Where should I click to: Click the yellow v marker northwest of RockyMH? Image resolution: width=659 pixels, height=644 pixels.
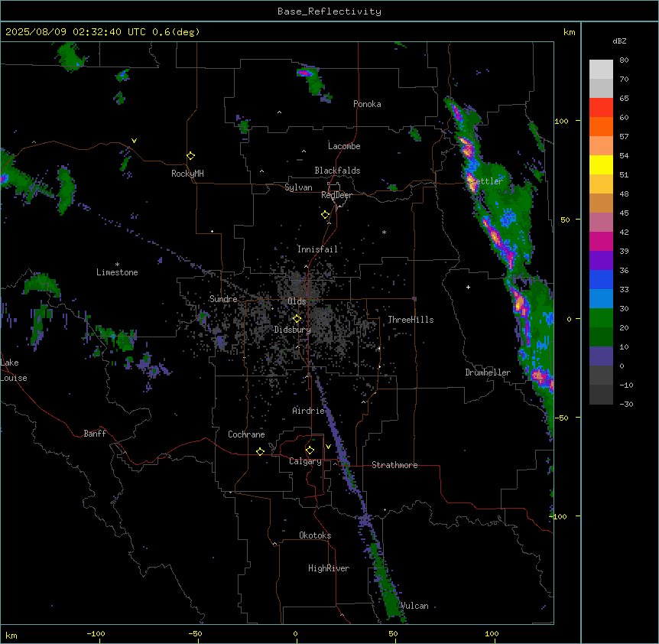pos(134,141)
